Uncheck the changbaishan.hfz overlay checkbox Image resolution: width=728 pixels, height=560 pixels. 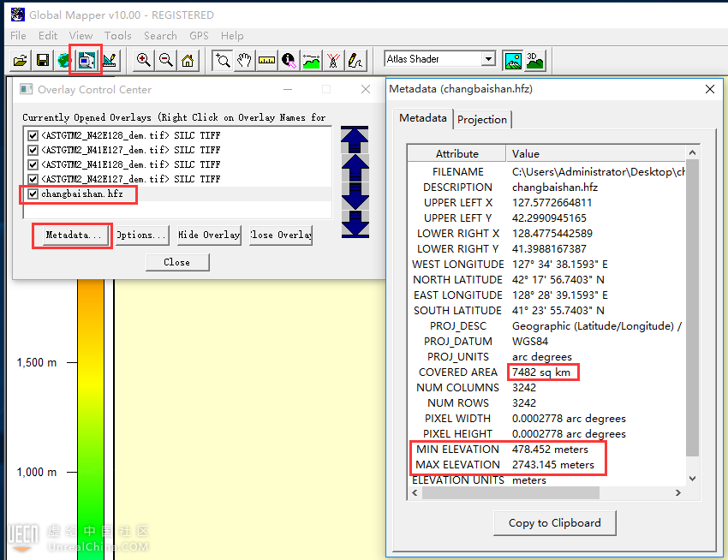33,194
